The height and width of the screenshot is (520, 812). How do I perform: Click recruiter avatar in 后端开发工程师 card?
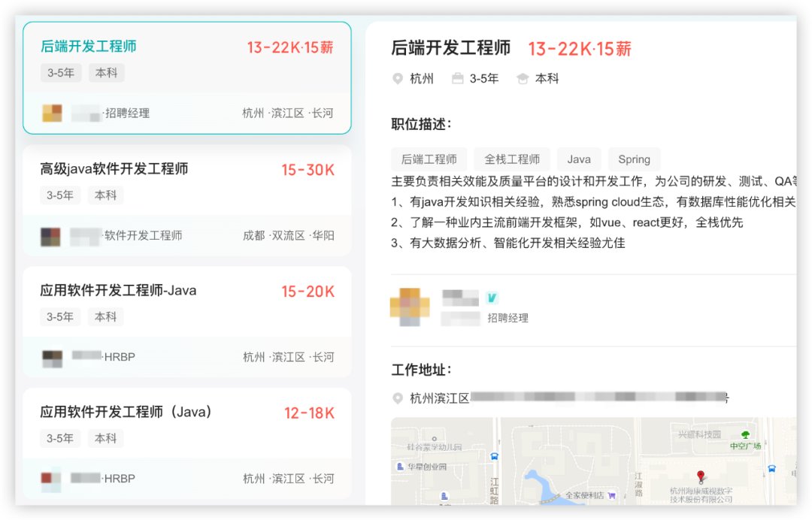tap(52, 113)
